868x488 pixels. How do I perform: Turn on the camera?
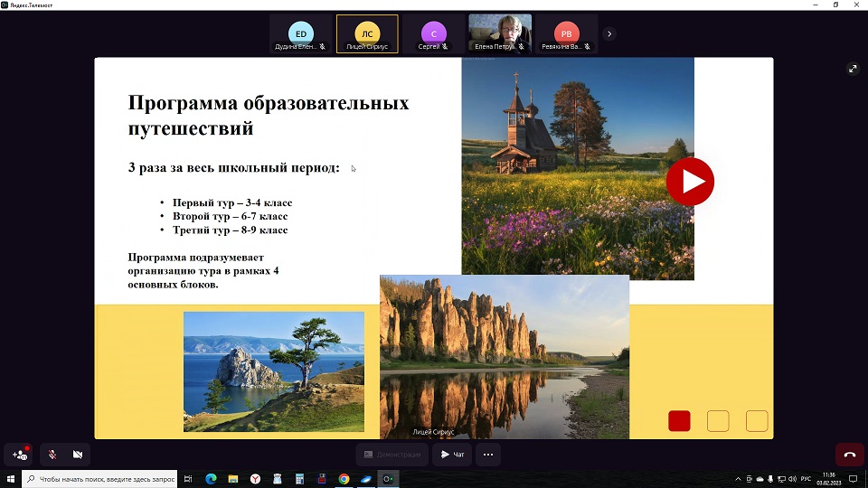click(78, 455)
